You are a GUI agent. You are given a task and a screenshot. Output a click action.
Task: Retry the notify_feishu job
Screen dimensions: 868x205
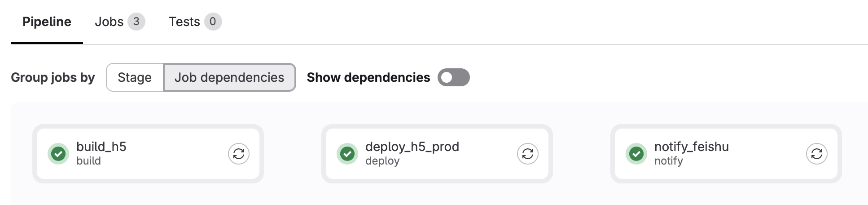coord(817,154)
